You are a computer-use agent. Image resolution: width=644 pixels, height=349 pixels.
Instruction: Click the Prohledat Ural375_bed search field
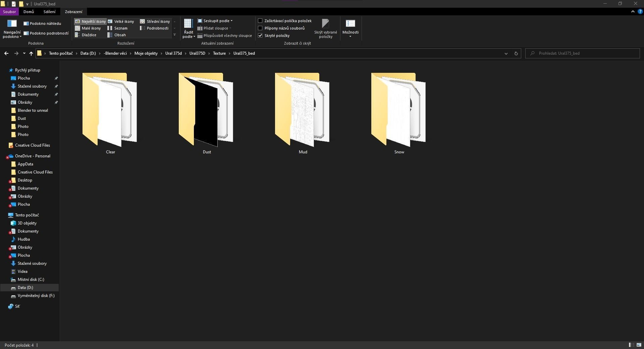583,53
